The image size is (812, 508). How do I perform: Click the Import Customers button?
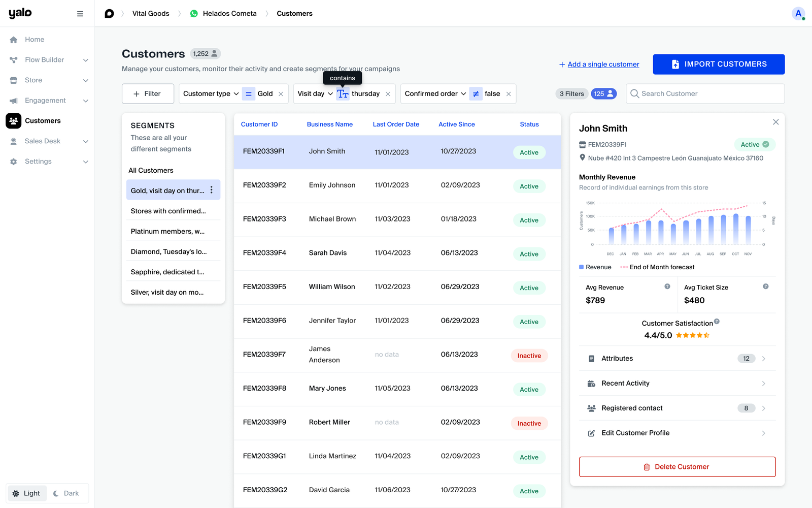click(719, 65)
